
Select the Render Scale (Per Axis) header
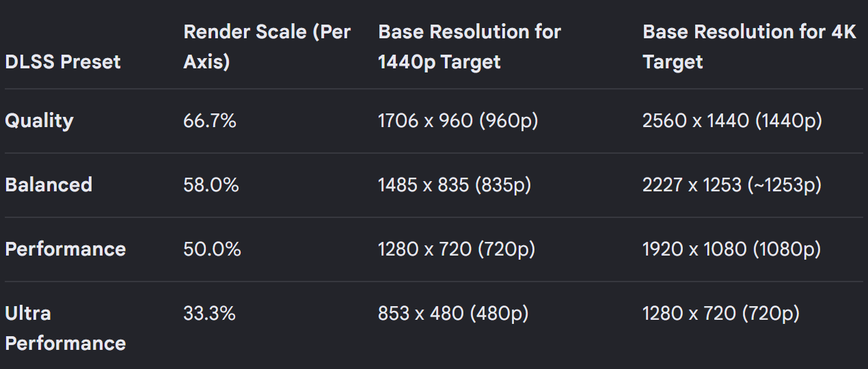click(x=267, y=47)
